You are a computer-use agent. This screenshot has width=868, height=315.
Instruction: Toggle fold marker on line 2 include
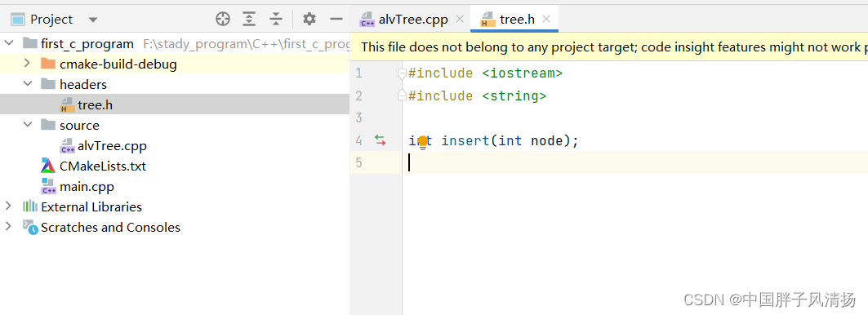click(x=403, y=95)
